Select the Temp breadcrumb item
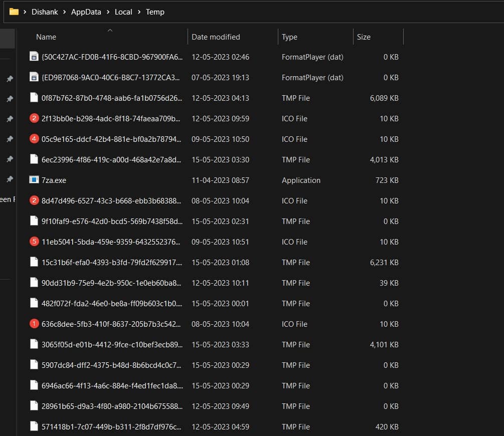The image size is (504, 436). pos(155,12)
